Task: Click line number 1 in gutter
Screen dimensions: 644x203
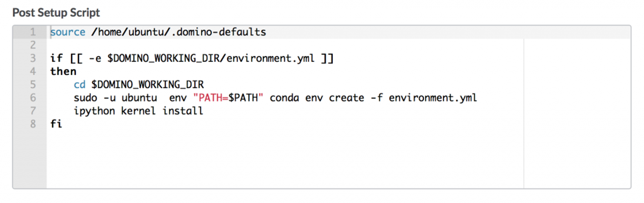Action: click(x=33, y=32)
